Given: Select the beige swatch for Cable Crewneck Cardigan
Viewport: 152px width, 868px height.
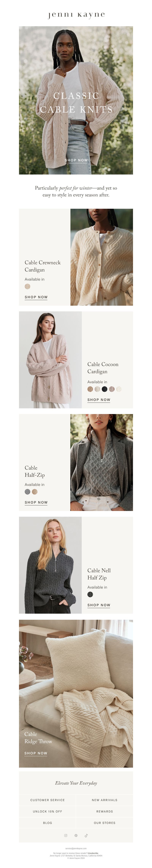Looking at the screenshot, I should click(x=28, y=286).
